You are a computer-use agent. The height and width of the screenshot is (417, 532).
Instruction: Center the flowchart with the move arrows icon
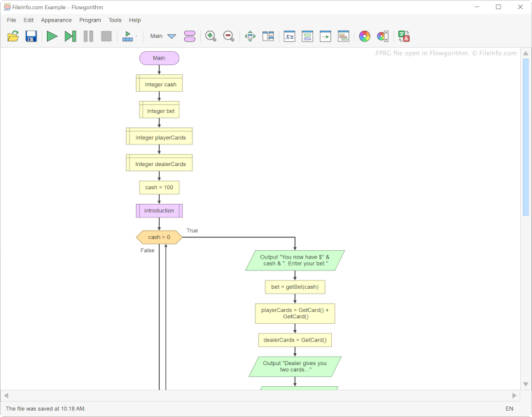click(x=250, y=36)
